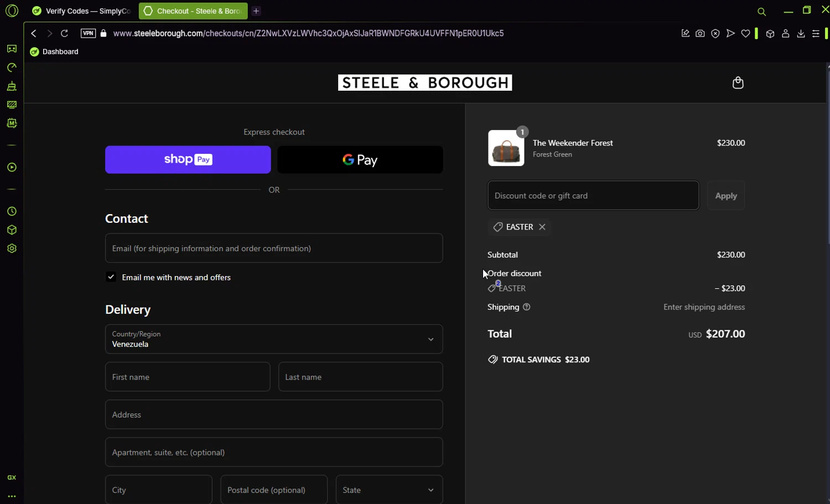Open toolbar extensions cube icon
Image resolution: width=830 pixels, height=504 pixels.
770,33
